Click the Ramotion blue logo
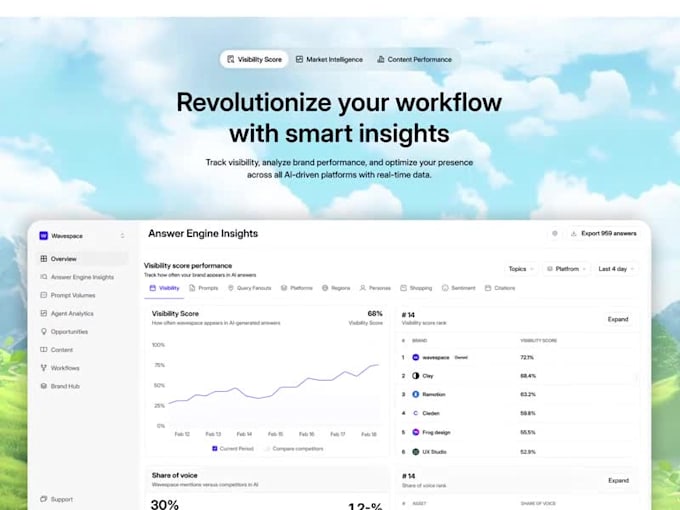 click(415, 394)
